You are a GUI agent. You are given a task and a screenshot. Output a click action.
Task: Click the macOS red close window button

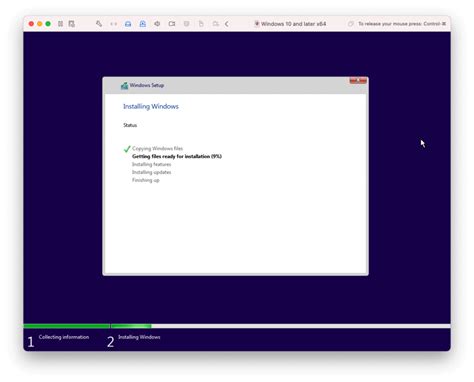pyautogui.click(x=31, y=24)
